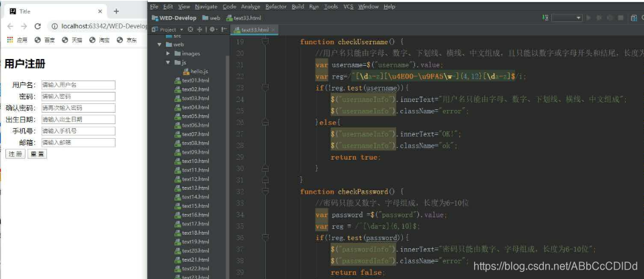Select the src folder in tree
Viewport: 644px width, 279px height.
coord(173,36)
